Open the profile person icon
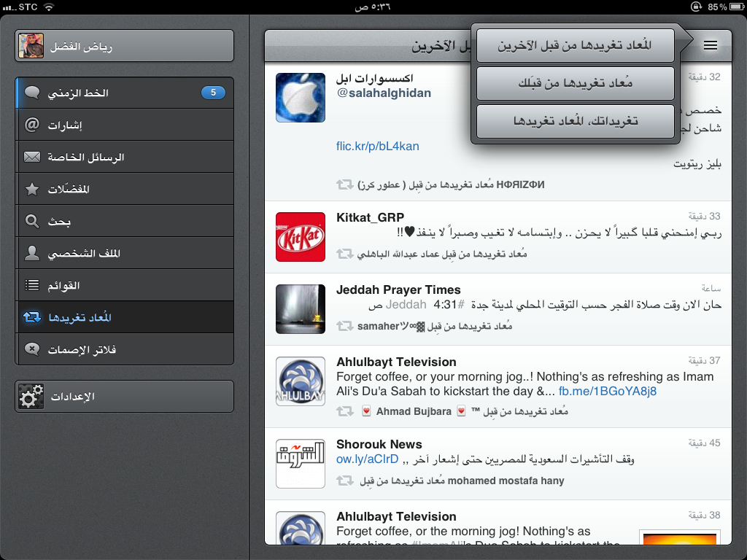 point(32,253)
